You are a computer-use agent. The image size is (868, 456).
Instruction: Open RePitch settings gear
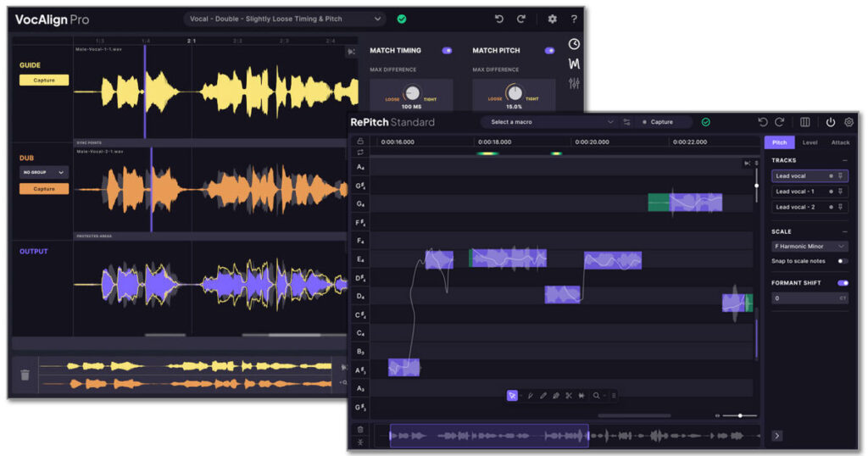[849, 122]
